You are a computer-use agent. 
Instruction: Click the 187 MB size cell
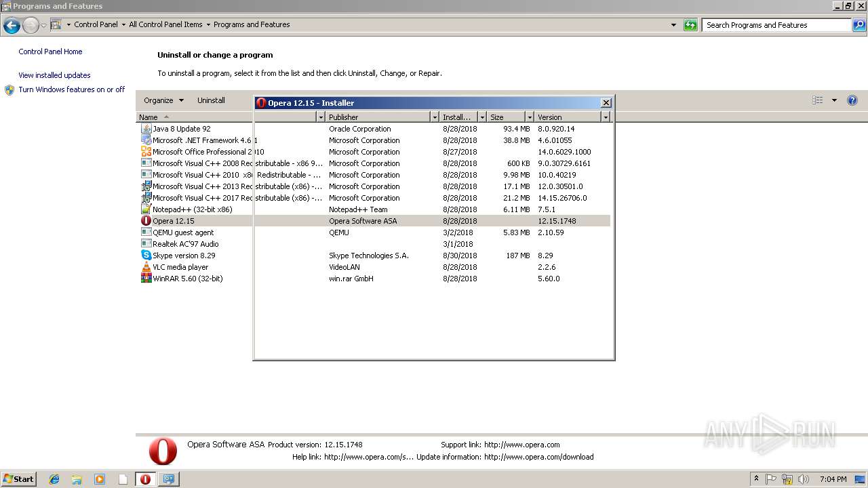coord(517,256)
